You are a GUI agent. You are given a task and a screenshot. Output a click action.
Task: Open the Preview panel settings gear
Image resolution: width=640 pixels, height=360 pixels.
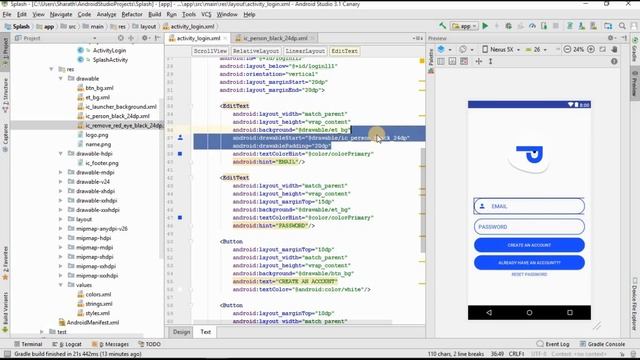point(611,38)
